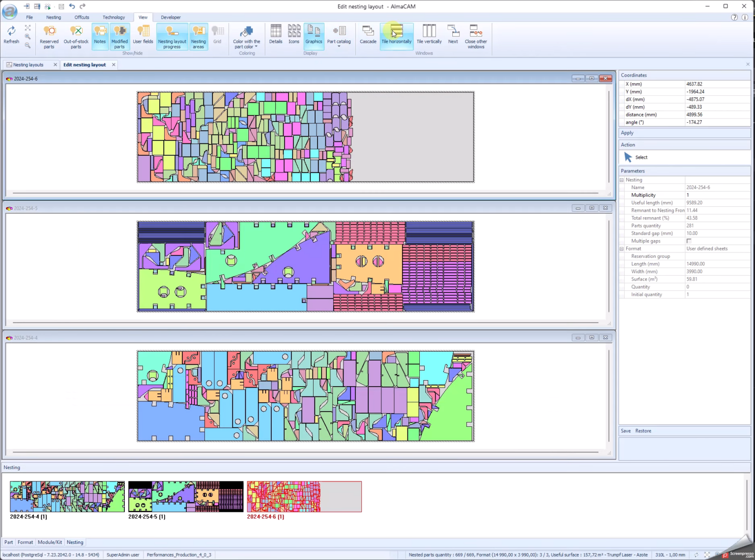This screenshot has height=560, width=755.
Task: Click the Out-of-stock parts icon
Action: pos(76,34)
